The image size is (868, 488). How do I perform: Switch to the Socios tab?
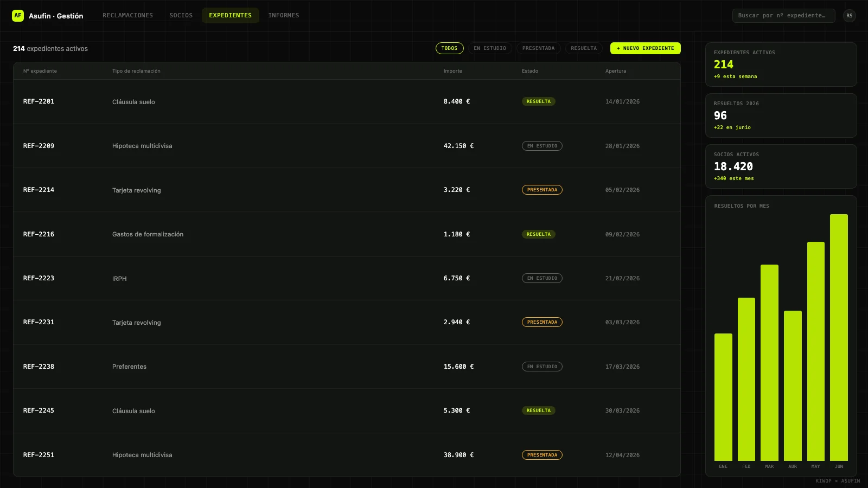pos(181,16)
